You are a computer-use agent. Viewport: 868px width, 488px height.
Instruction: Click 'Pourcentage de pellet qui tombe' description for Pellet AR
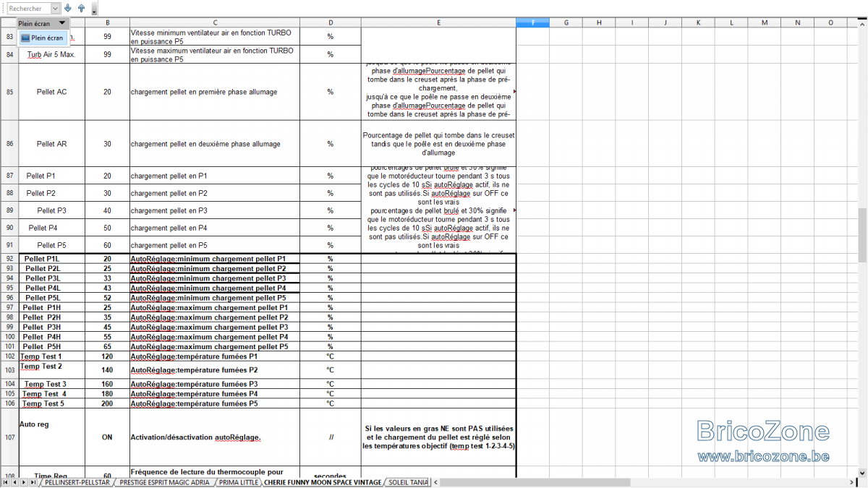coord(438,144)
